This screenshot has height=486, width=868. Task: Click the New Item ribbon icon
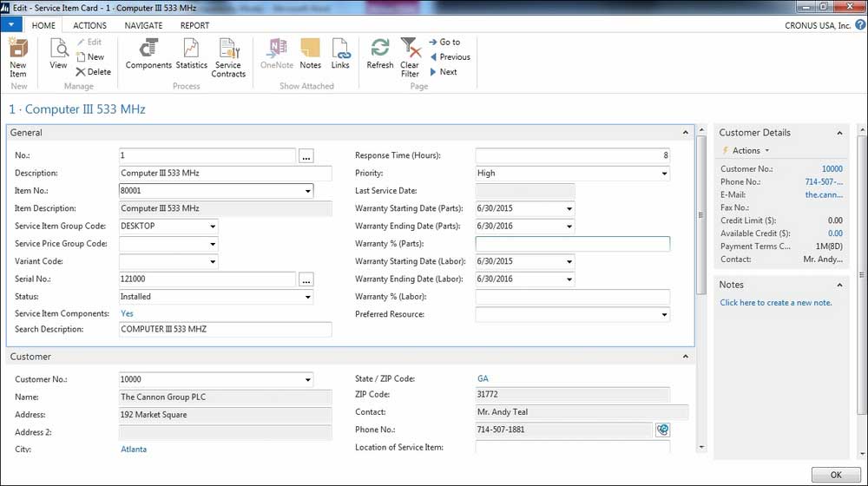click(17, 57)
